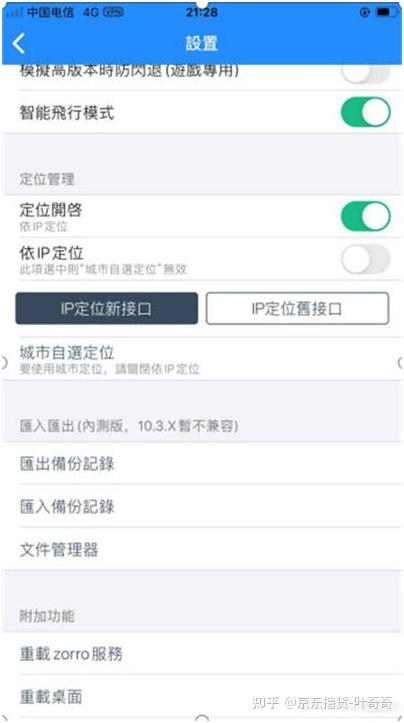Open 文件管理器 entry
Screen dimensions: 404x723
coord(202,549)
